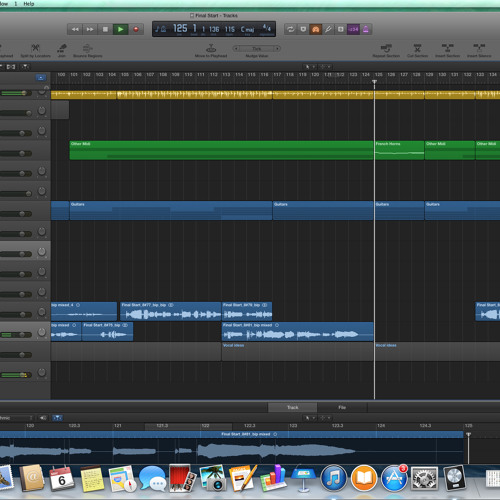500x500 pixels.
Task: Toggle the Replace mode button
Action: 303,29
